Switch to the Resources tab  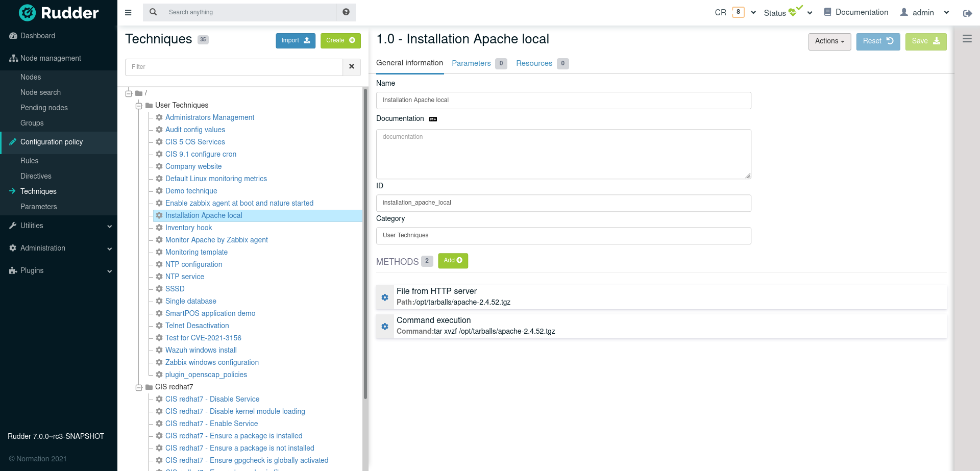(x=534, y=63)
